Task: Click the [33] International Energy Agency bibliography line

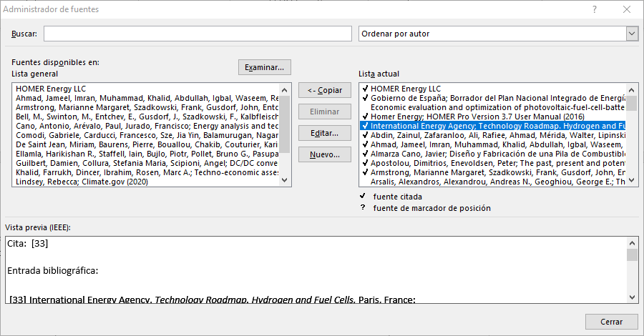Action: [x=213, y=300]
